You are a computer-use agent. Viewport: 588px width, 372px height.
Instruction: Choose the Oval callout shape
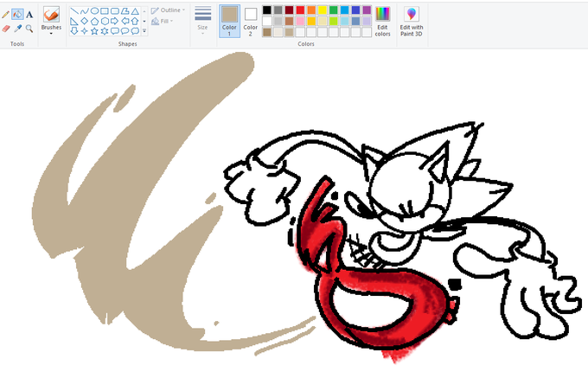[125, 31]
